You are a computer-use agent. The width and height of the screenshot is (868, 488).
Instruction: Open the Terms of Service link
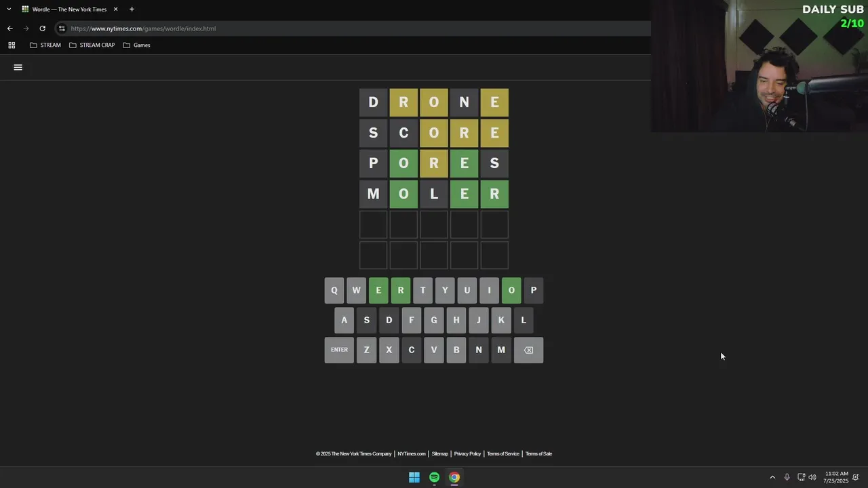(503, 453)
